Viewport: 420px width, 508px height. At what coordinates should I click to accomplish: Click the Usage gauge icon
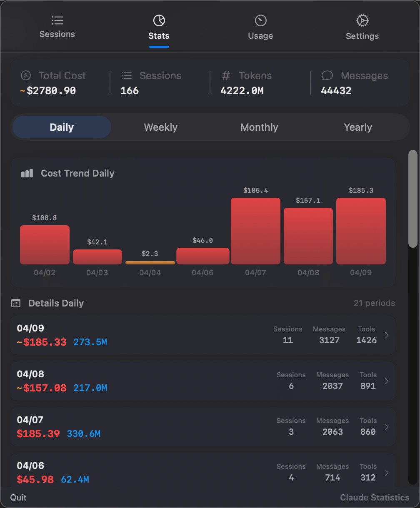point(260,20)
